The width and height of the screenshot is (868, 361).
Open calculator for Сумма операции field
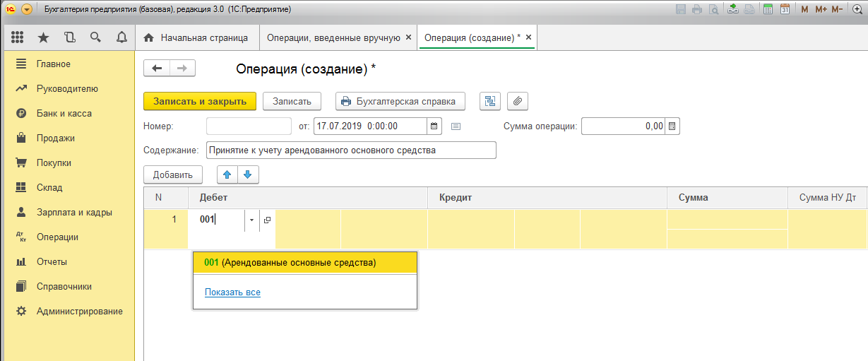(672, 126)
